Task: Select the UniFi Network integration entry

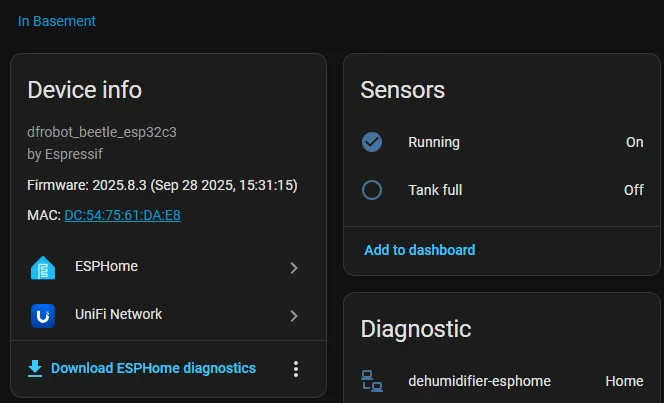Action: point(118,315)
